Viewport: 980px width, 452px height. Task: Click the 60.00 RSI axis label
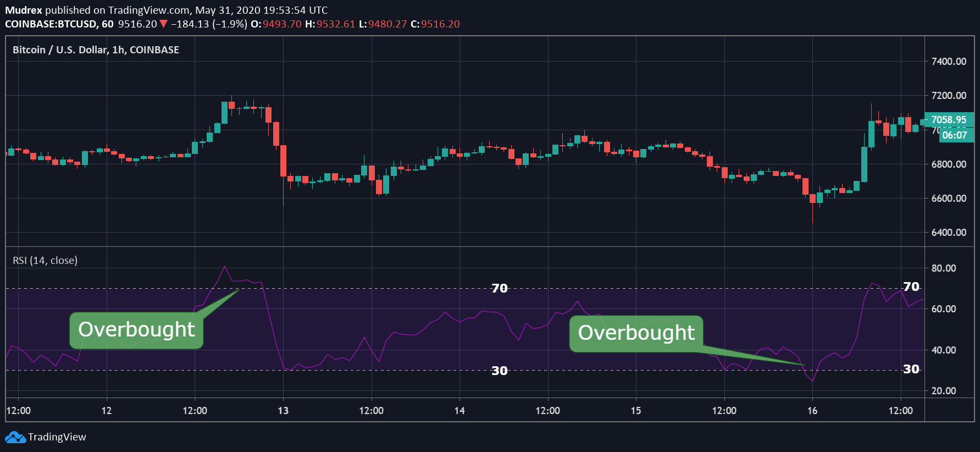point(944,309)
